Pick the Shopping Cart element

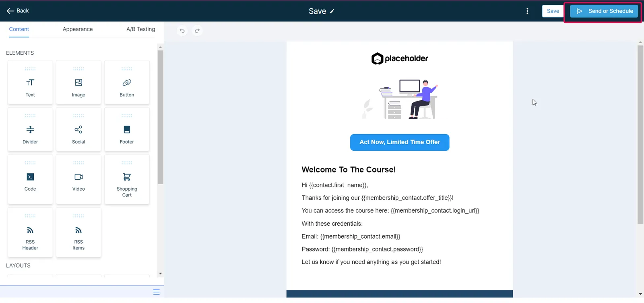[127, 179]
